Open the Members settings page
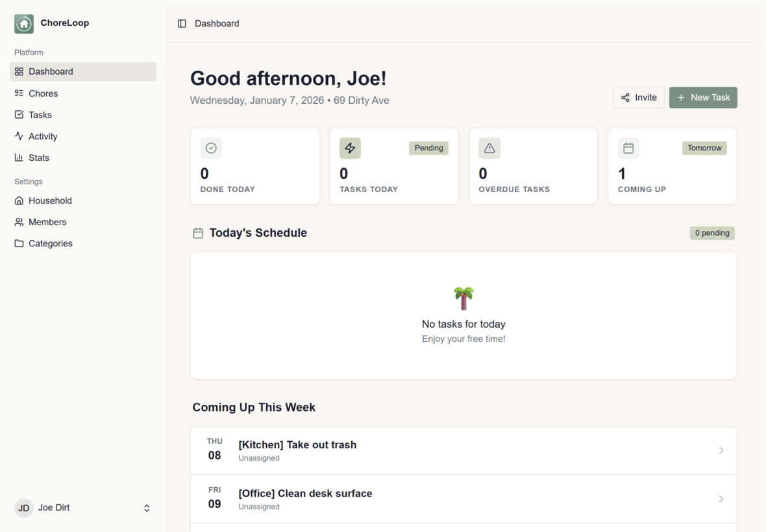Viewport: 766px width, 532px height. 83,222
